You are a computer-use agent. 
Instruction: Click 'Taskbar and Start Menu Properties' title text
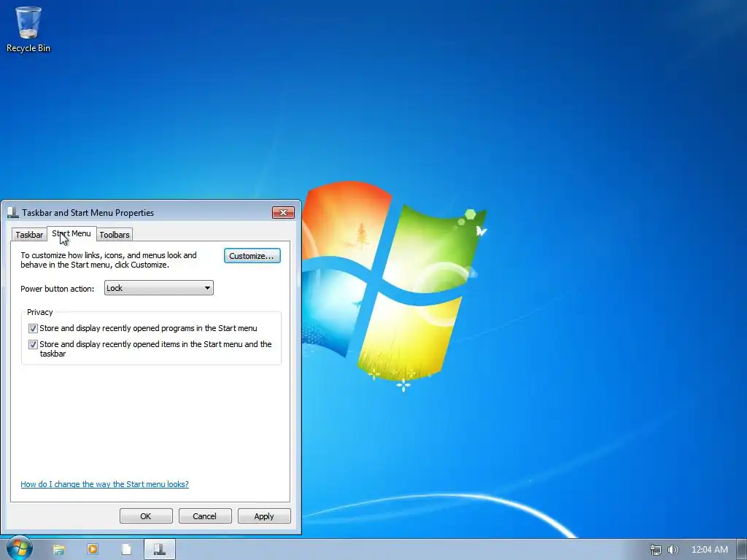coord(88,213)
